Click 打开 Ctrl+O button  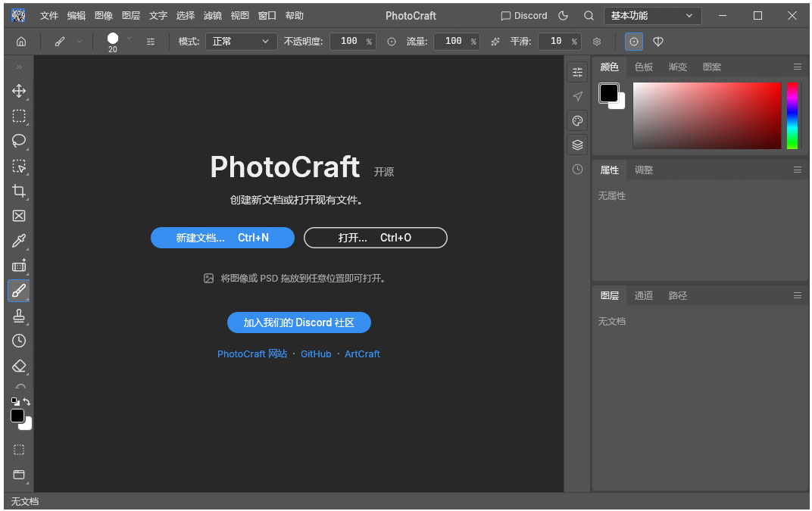[x=376, y=238]
